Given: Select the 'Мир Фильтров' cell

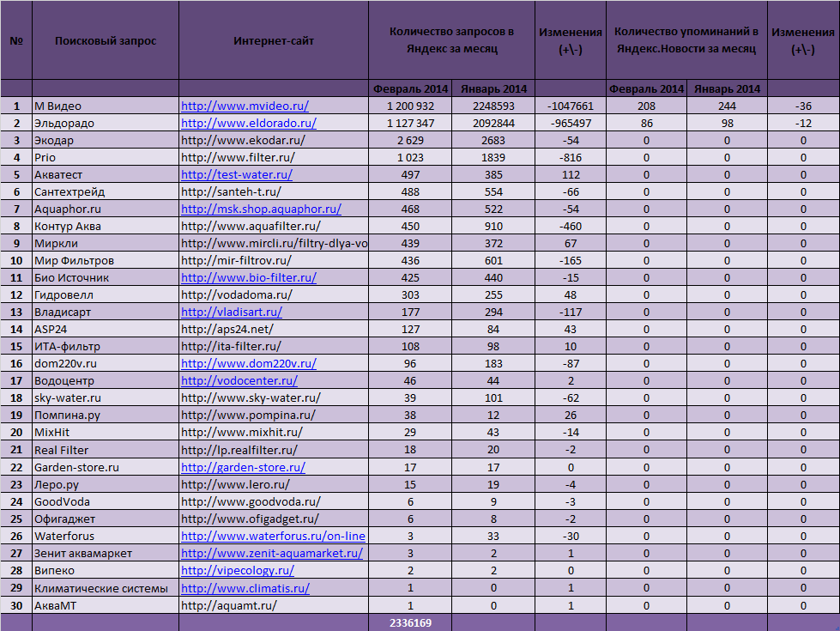Looking at the screenshot, I should pos(106,260).
